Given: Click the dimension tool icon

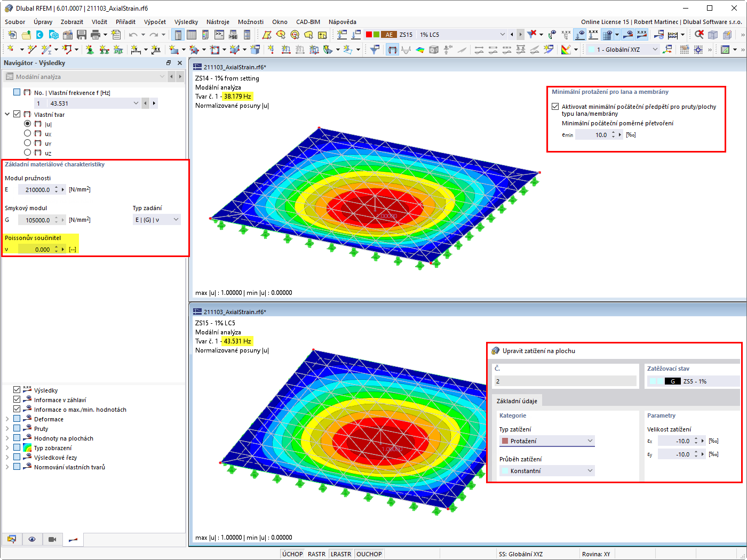Looking at the screenshot, I should pyautogui.click(x=136, y=50).
